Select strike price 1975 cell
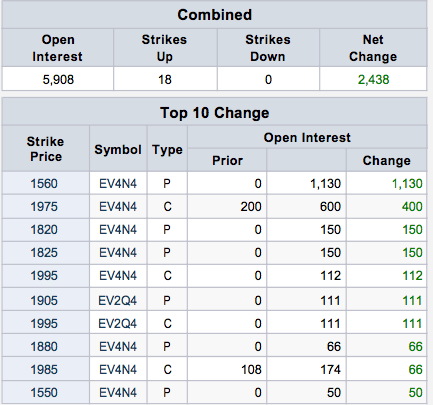This screenshot has height=405, width=433. coord(44,207)
